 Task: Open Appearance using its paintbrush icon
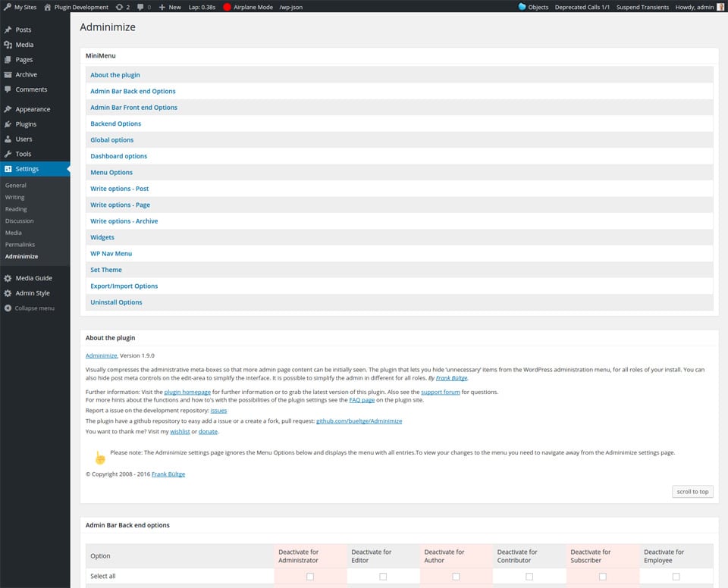(8, 109)
